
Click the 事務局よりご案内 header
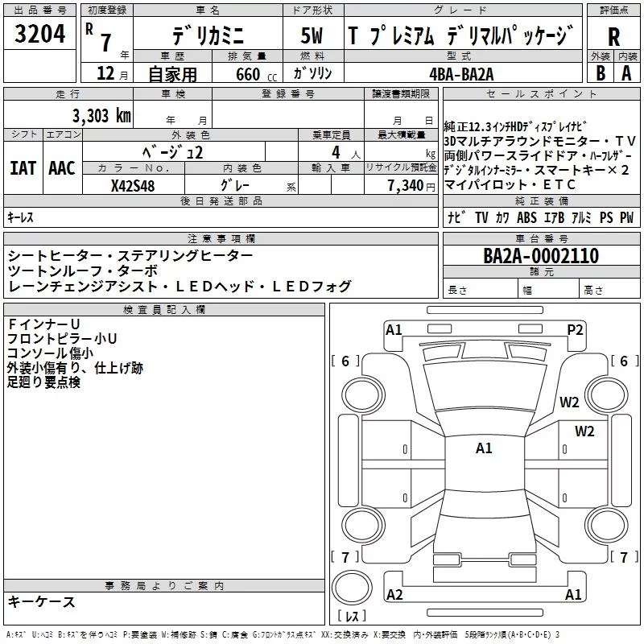tap(164, 586)
